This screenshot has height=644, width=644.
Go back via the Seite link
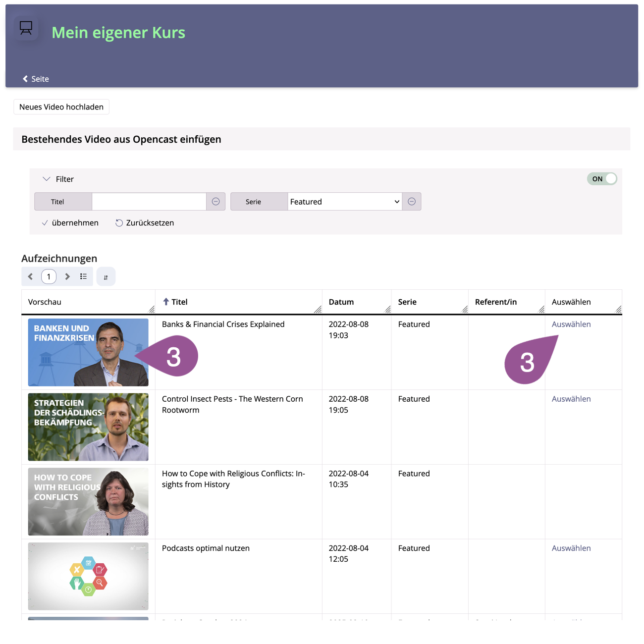(36, 79)
